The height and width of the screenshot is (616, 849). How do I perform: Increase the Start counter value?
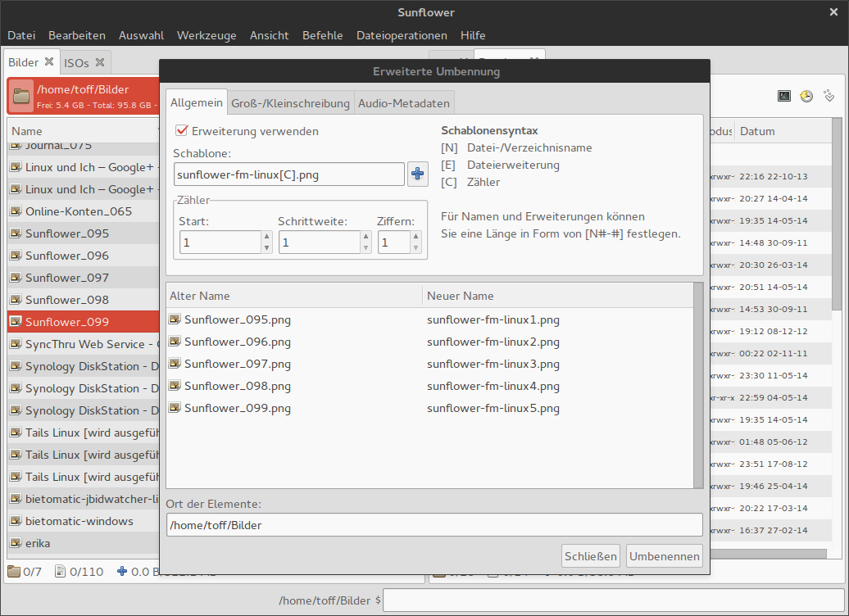pyautogui.click(x=266, y=238)
